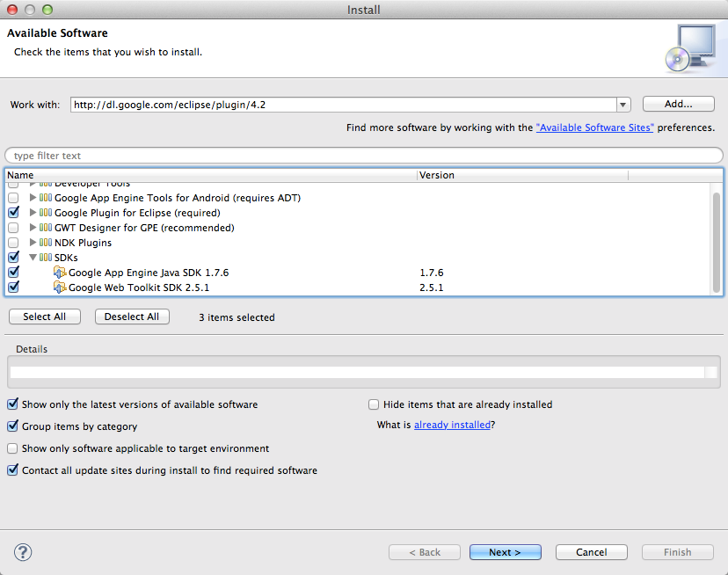The image size is (728, 575).
Task: Click the type filter text field
Action: pos(362,156)
